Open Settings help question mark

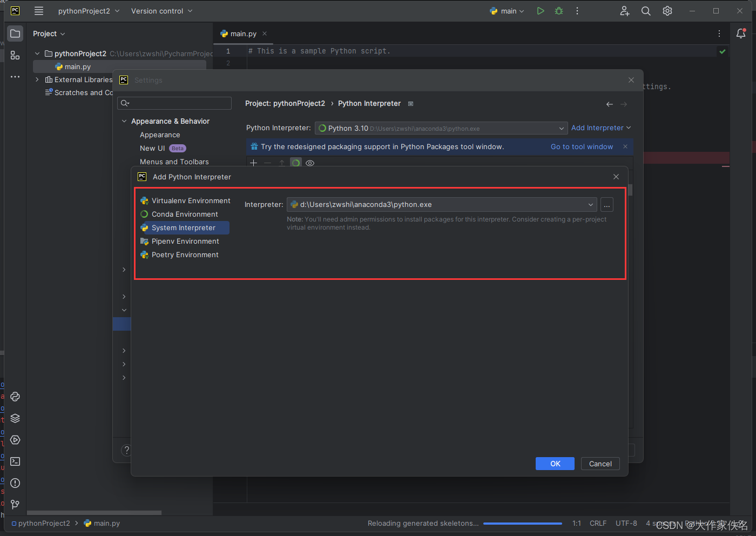pyautogui.click(x=126, y=450)
